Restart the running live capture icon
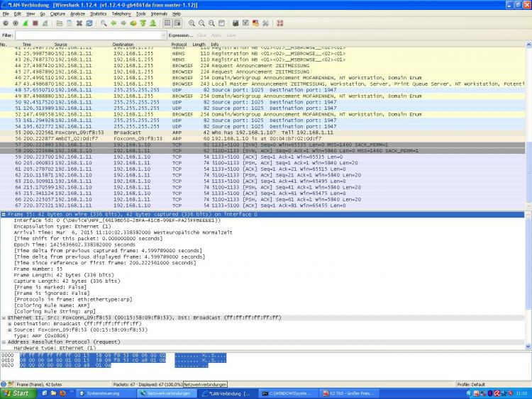Viewport: 532px width, 399px height. (x=45, y=23)
